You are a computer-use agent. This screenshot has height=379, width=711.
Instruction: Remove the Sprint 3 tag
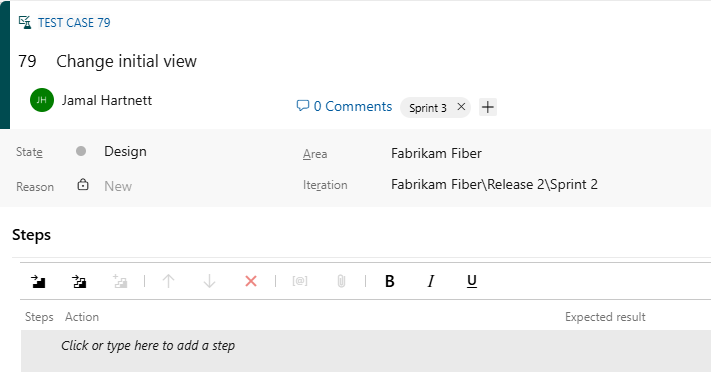pos(461,107)
